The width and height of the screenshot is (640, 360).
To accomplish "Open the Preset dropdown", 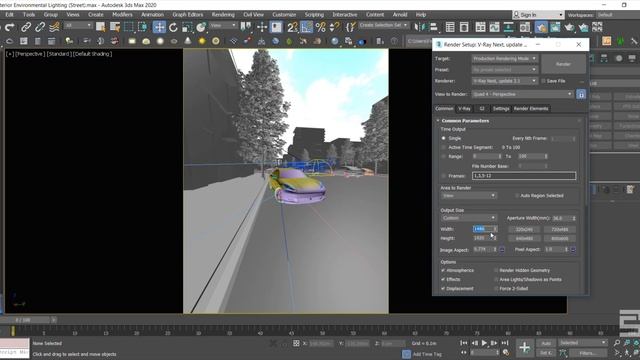I will 504,70.
